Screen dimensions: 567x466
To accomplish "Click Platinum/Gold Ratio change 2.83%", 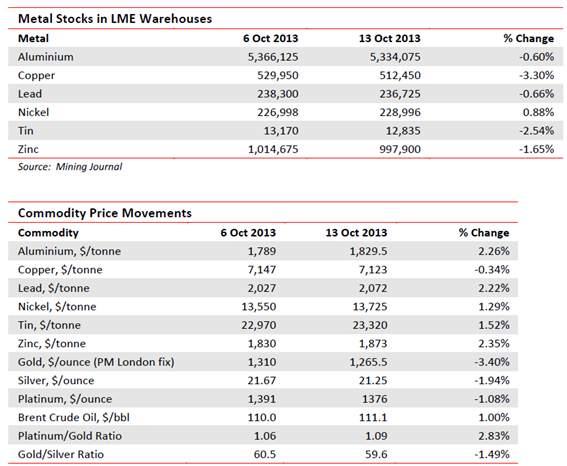I will 494,436.
